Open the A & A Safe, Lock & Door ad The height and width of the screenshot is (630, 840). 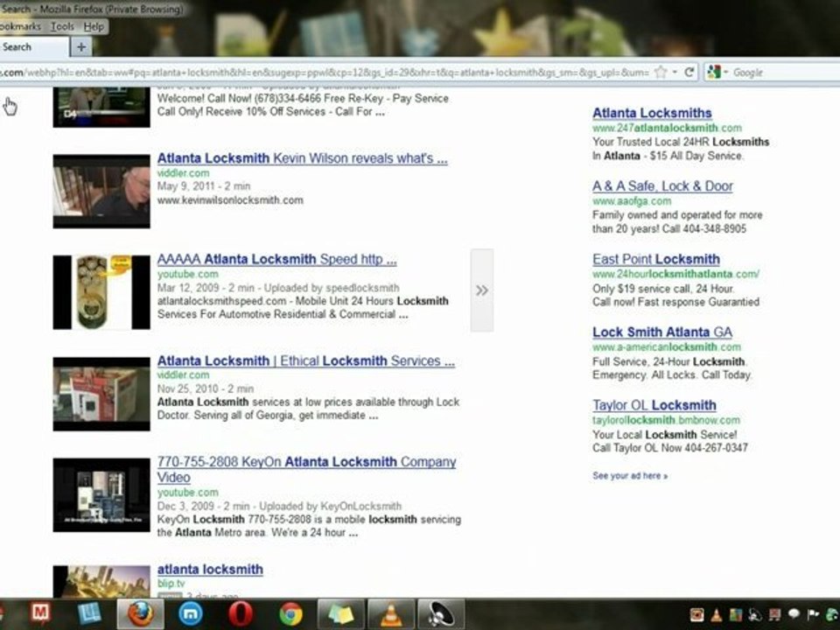coord(662,186)
